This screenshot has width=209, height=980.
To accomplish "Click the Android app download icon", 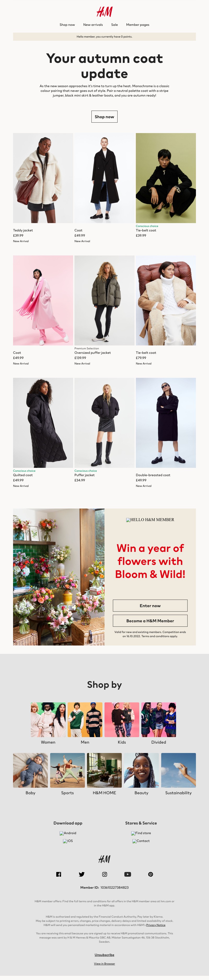I will click(x=68, y=833).
